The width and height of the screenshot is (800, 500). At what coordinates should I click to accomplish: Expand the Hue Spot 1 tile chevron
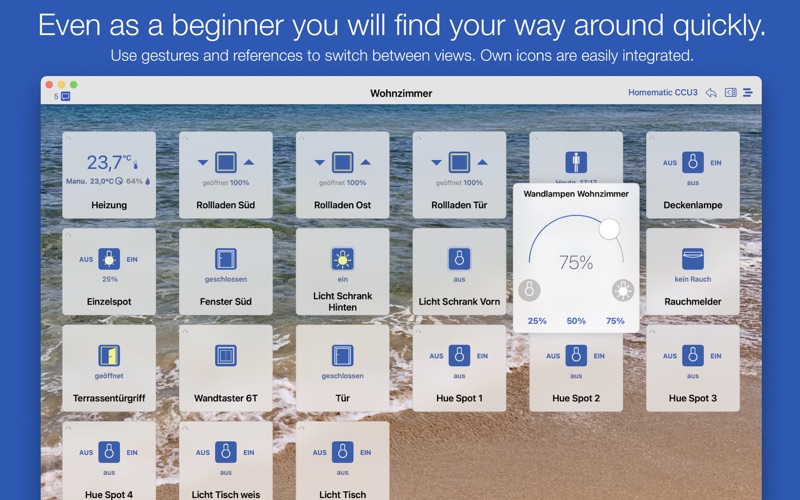tap(418, 331)
